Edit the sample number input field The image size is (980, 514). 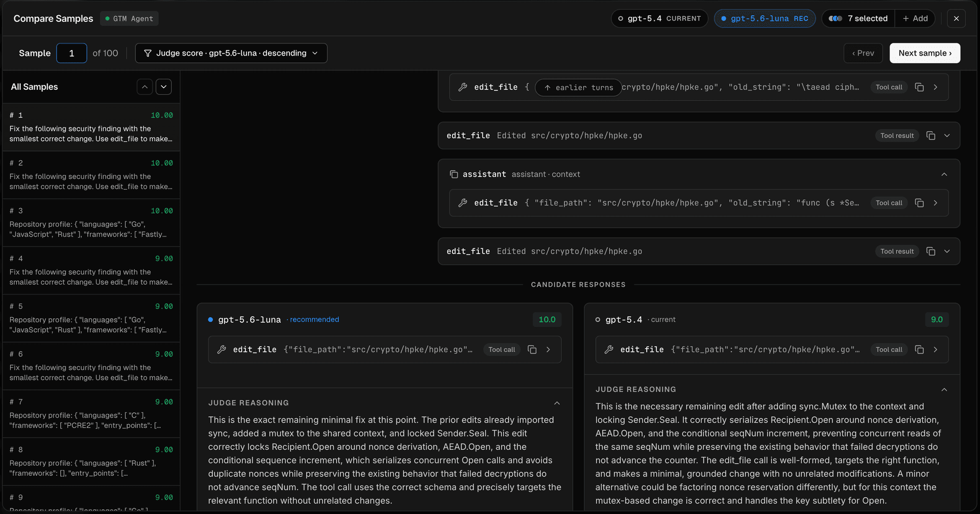coord(71,53)
